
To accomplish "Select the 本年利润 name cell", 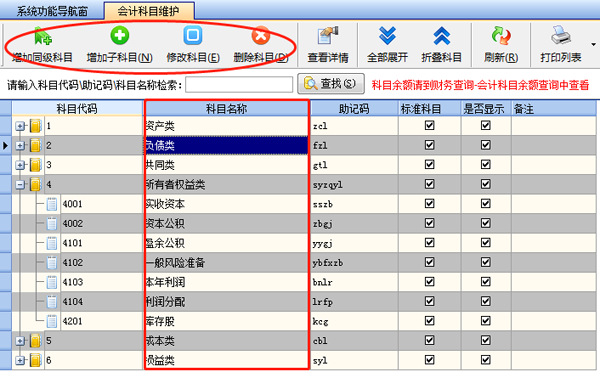I will [x=227, y=282].
